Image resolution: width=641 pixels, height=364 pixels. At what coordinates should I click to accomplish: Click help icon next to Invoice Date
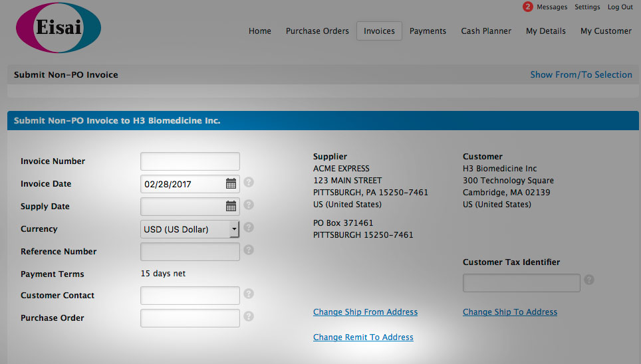tap(249, 182)
